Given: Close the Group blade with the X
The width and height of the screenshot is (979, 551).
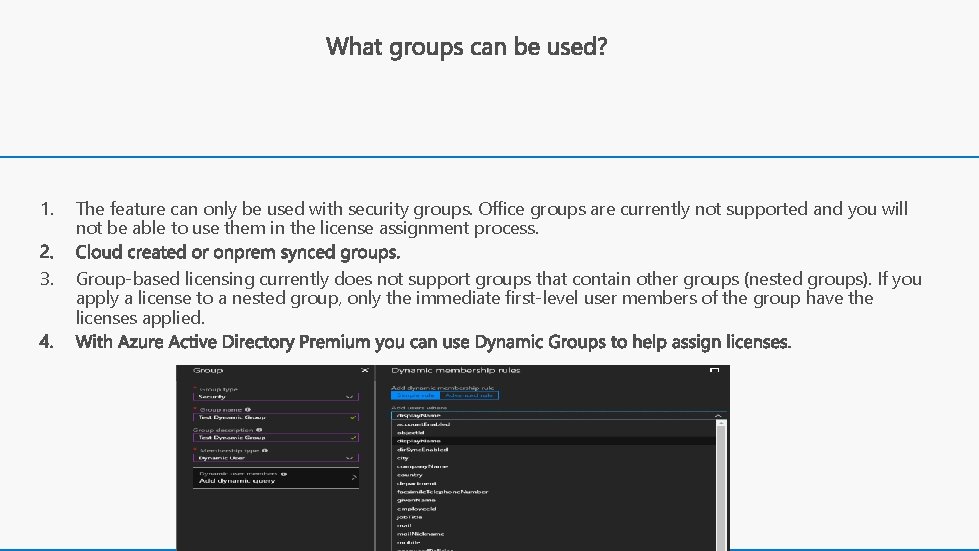Looking at the screenshot, I should pyautogui.click(x=365, y=371).
